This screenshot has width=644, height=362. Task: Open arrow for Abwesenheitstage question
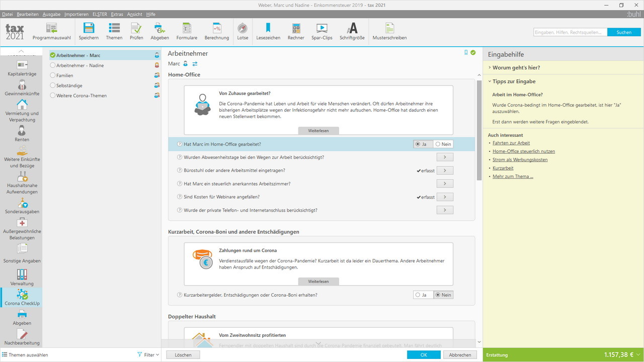click(x=445, y=157)
